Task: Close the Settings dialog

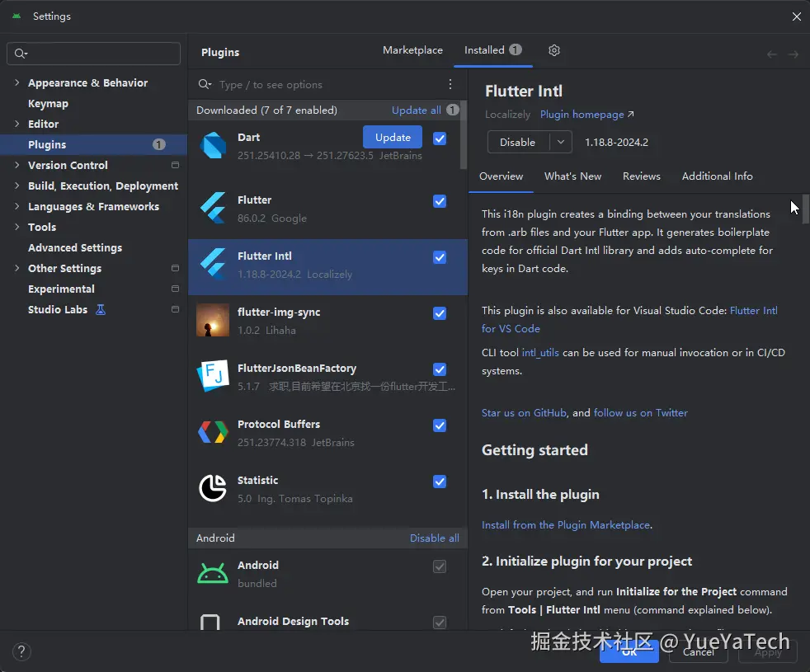Action: 797,16
